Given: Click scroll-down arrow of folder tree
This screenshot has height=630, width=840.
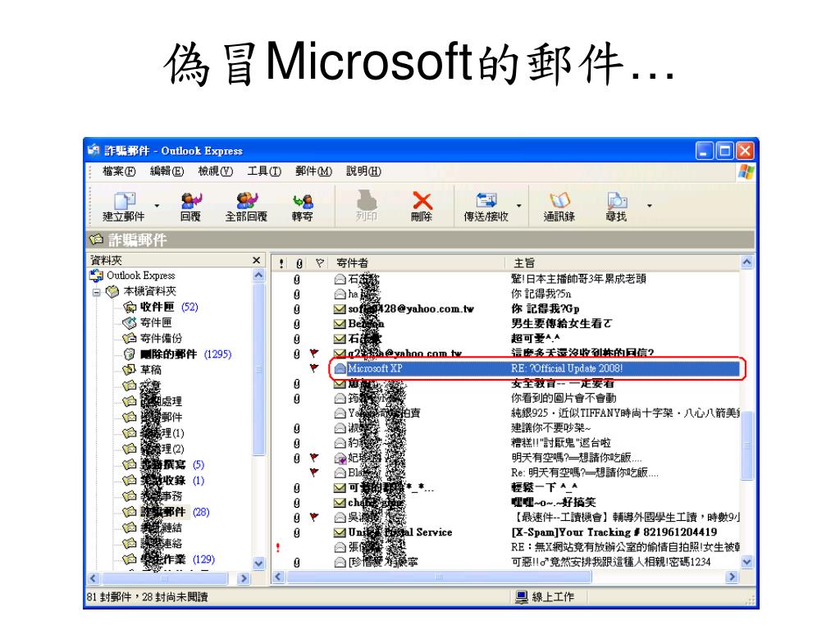Looking at the screenshot, I should click(x=258, y=564).
